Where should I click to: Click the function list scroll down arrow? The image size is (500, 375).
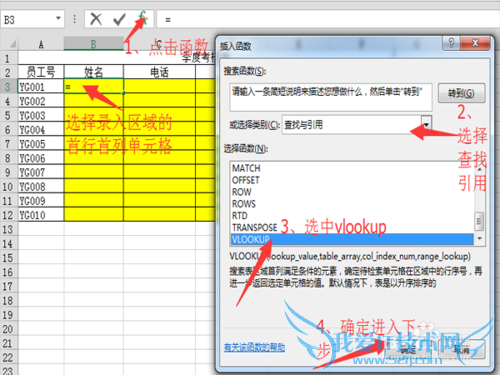480,238
